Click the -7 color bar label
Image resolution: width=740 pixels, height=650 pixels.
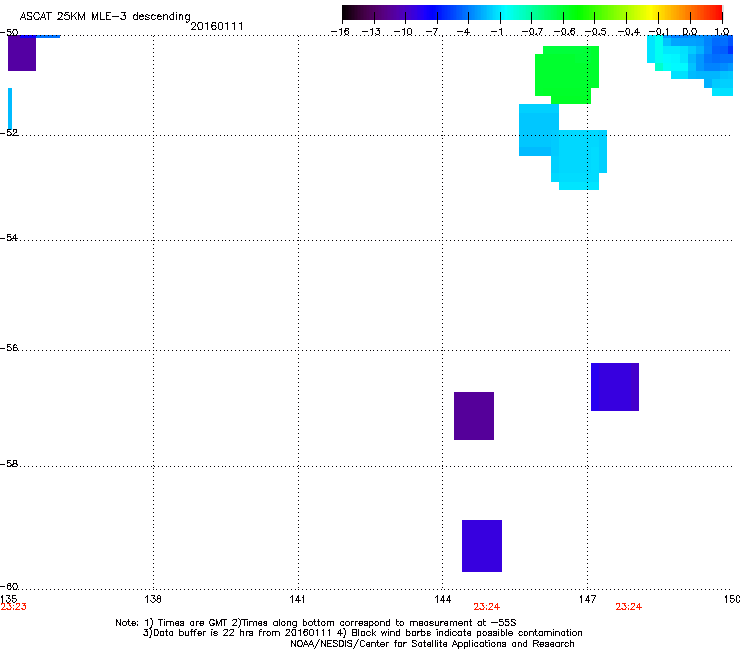(432, 32)
